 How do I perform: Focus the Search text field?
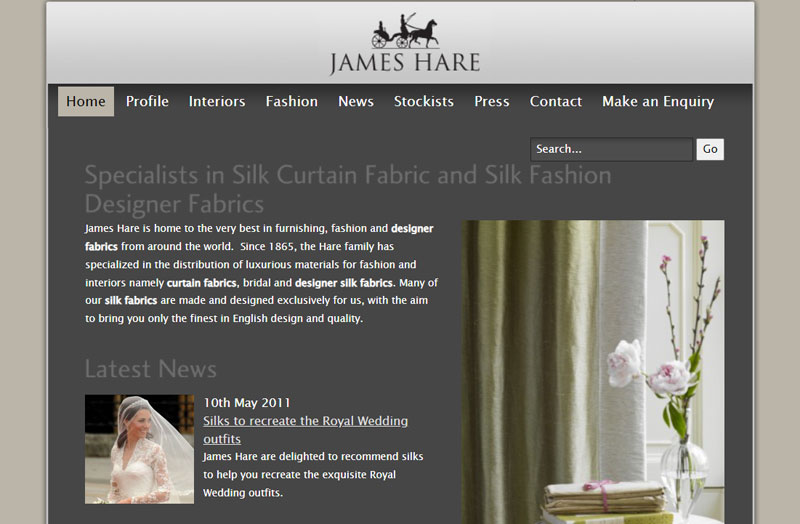[610, 149]
